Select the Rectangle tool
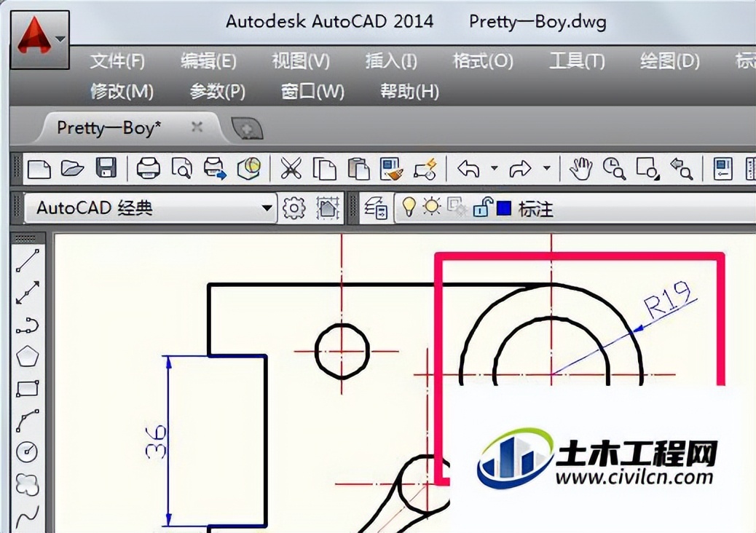 click(28, 388)
